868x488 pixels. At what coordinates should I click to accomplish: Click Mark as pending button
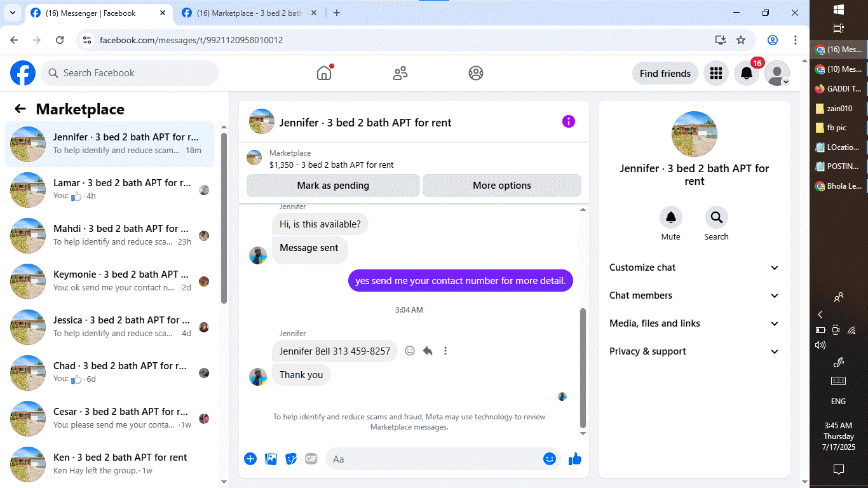point(333,186)
